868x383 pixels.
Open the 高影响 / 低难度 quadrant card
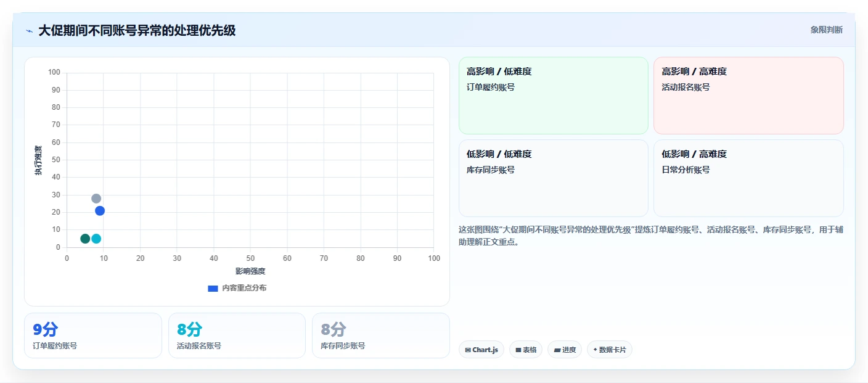coord(554,96)
